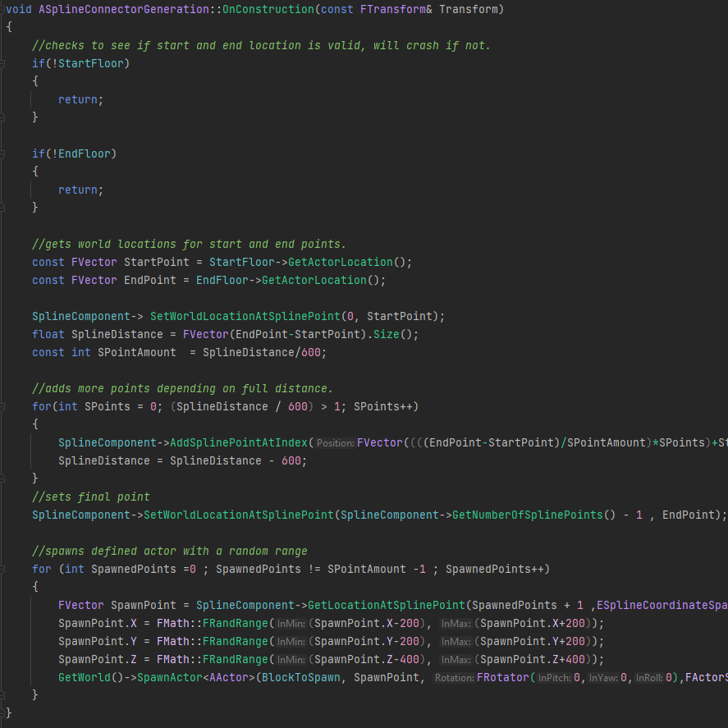Click SpawnPoint.X+200 argument
The height and width of the screenshot is (728, 728).
pos(533,624)
